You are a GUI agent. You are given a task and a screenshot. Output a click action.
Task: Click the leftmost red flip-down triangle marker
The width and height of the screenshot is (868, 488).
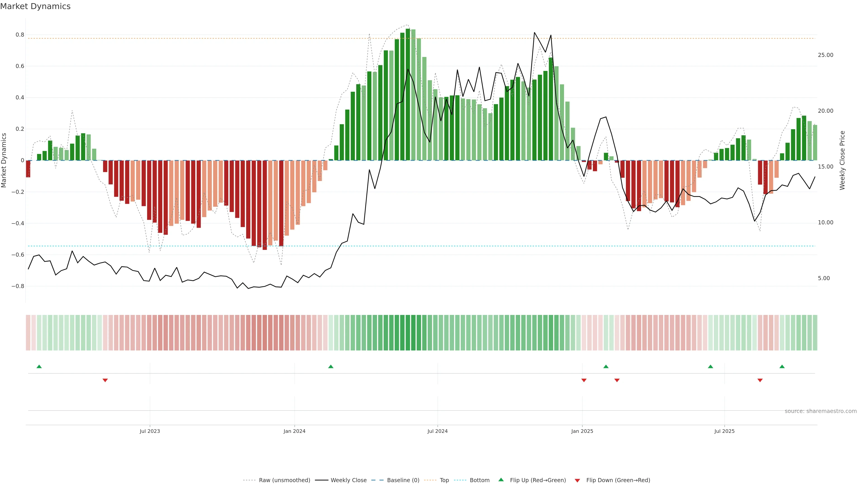pos(105,380)
